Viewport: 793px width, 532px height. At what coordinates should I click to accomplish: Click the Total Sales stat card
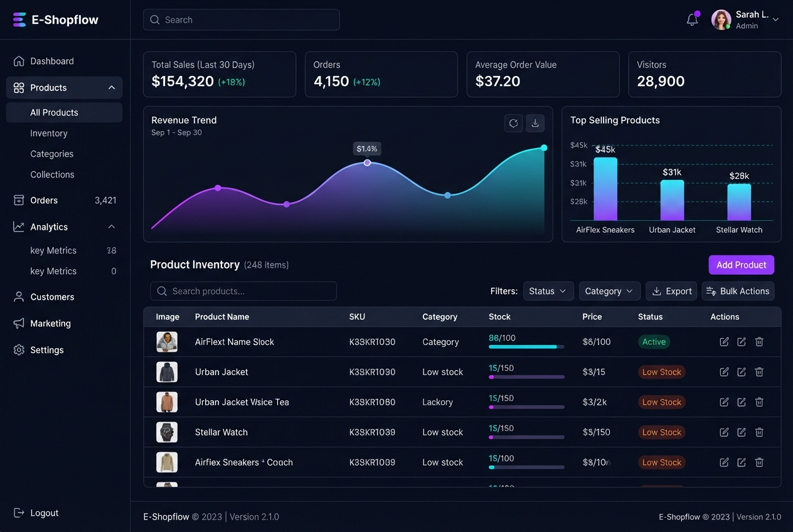tap(220, 74)
